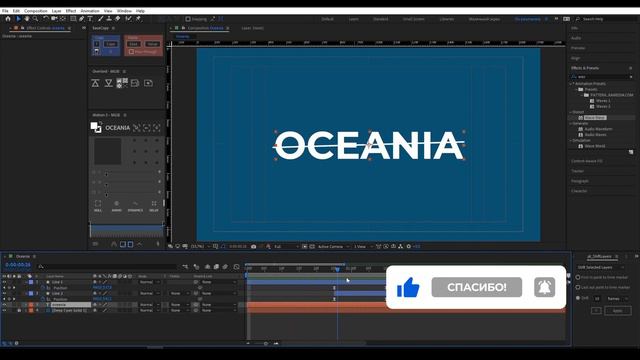Click the timeline zoom slider at bottom
The height and width of the screenshot is (360, 640).
coord(266,344)
